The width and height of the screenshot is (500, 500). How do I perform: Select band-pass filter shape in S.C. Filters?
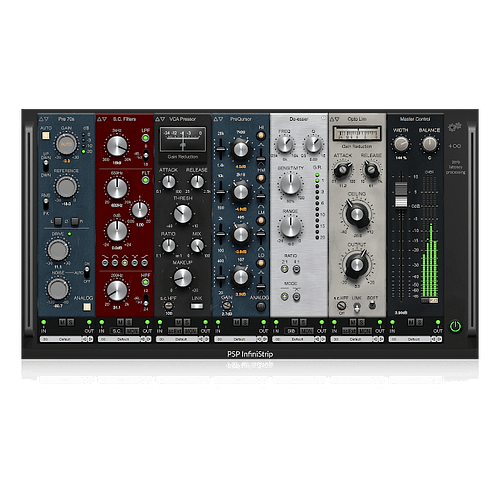pyautogui.click(x=115, y=263)
